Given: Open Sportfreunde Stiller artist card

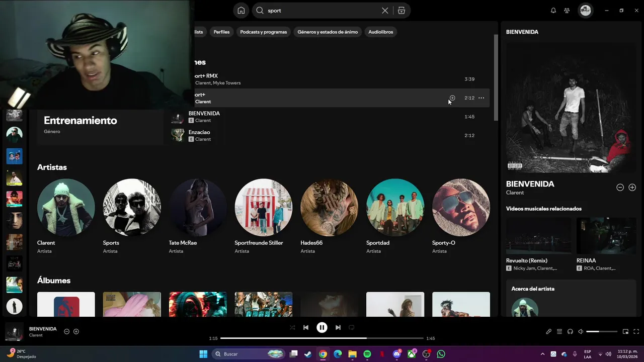Looking at the screenshot, I should click(264, 216).
